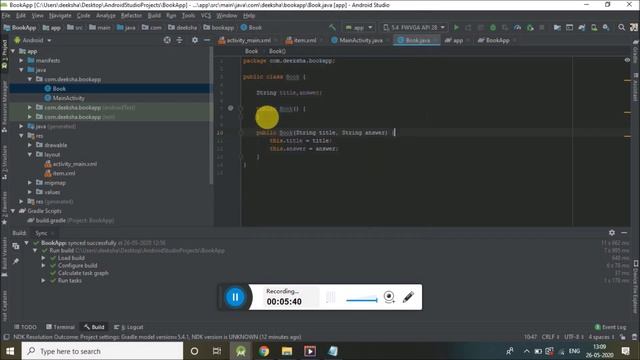Open the SDK Manager icon in the toolbar

click(606, 27)
